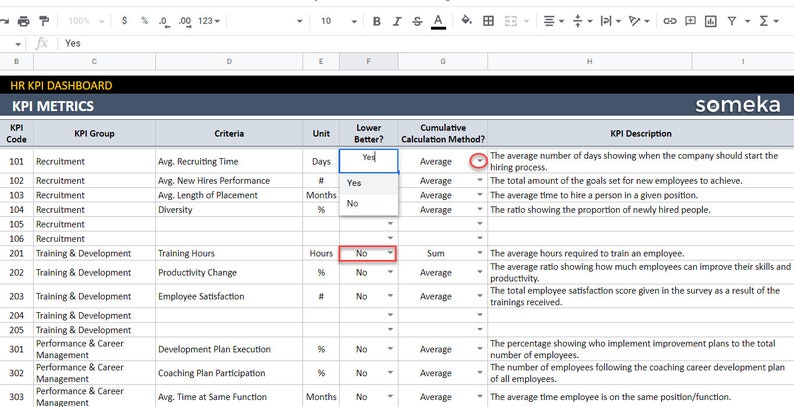Open Lower Better dropdown for Productivity Change
This screenshot has width=794, height=407.
(390, 272)
